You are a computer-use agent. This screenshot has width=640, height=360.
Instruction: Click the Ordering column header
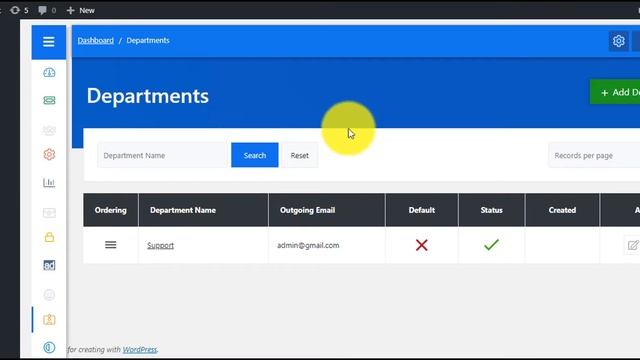tap(111, 210)
